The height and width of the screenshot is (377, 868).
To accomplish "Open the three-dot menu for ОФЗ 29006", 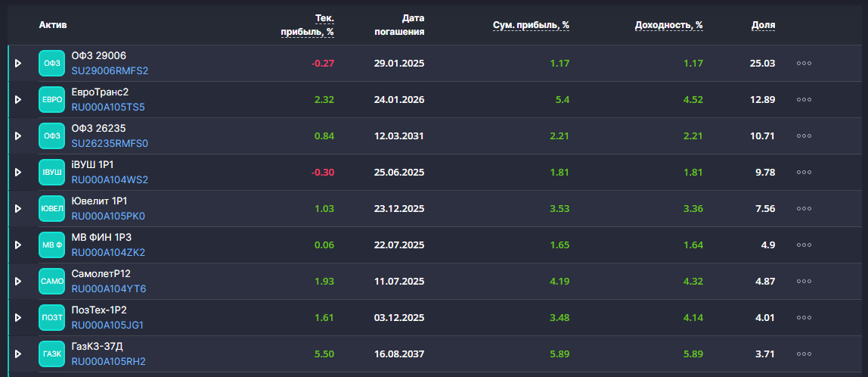I will coord(804,63).
